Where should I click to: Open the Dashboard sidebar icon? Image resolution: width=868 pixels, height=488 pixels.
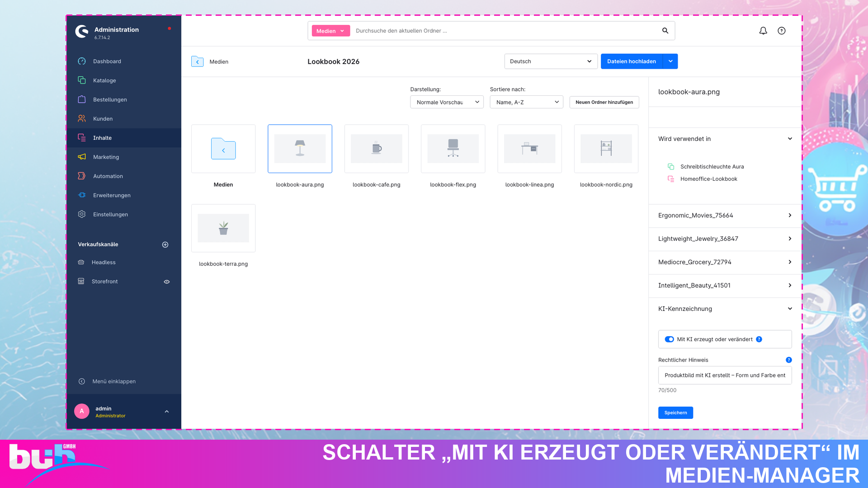[82, 61]
